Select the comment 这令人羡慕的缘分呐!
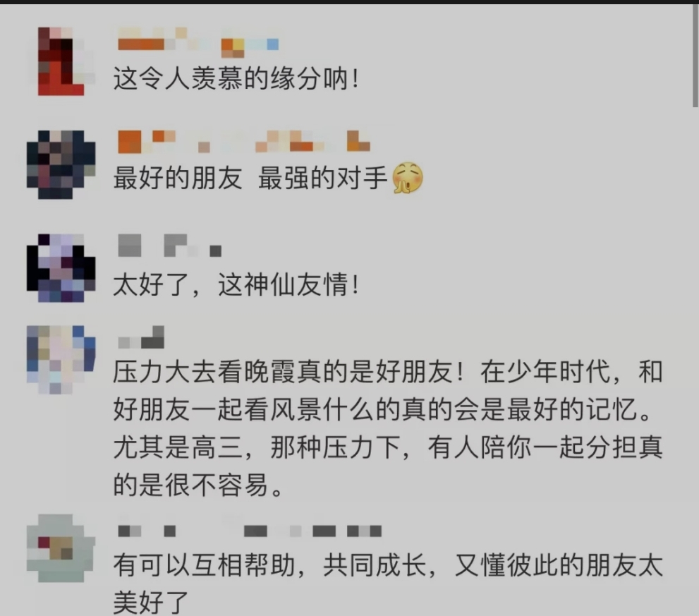Image resolution: width=699 pixels, height=616 pixels. 236,79
